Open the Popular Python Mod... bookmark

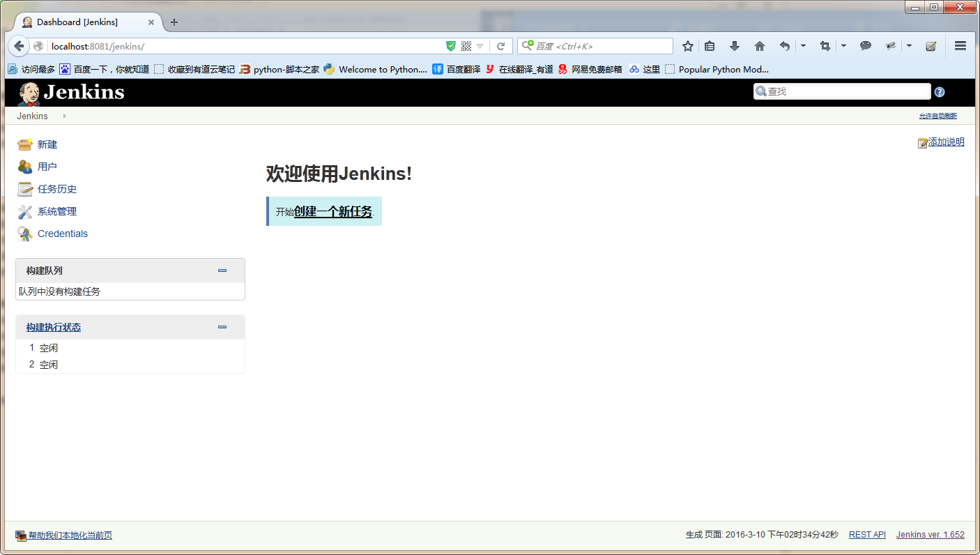(717, 69)
